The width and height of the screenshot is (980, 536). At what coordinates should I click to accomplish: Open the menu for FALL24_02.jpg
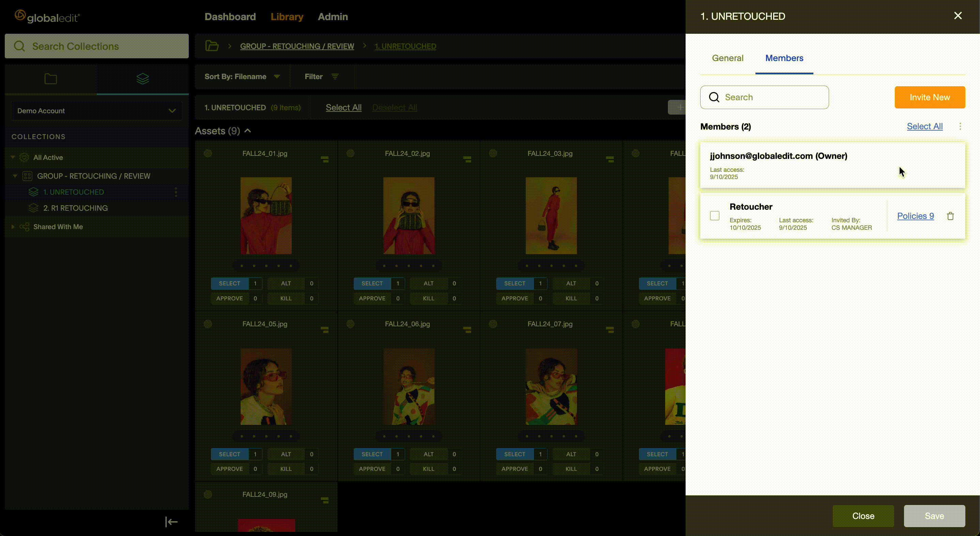pyautogui.click(x=467, y=159)
